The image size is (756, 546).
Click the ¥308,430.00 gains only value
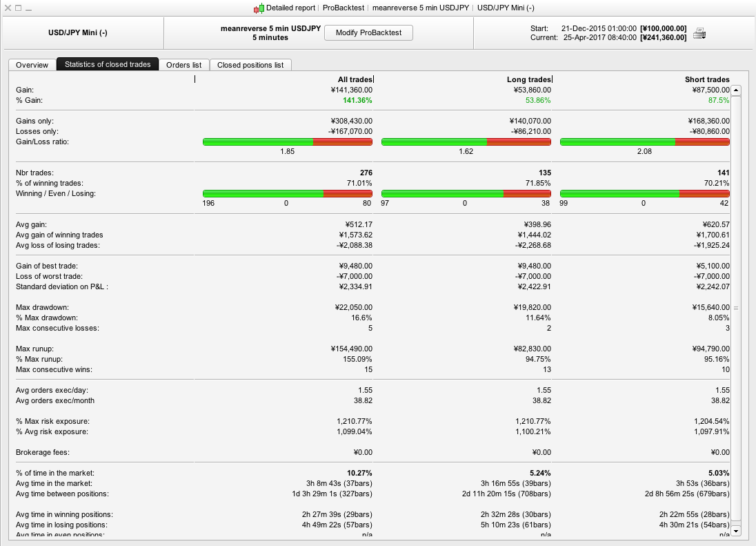pyautogui.click(x=352, y=121)
